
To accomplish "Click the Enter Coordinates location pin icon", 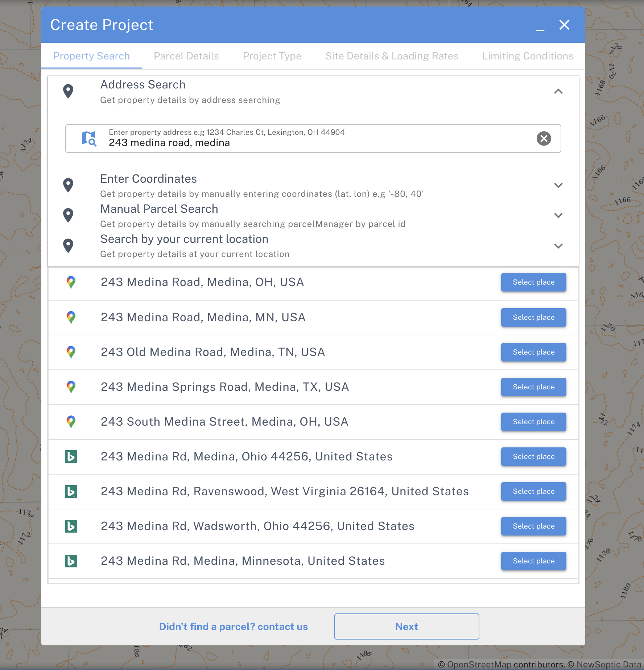I will pyautogui.click(x=68, y=185).
